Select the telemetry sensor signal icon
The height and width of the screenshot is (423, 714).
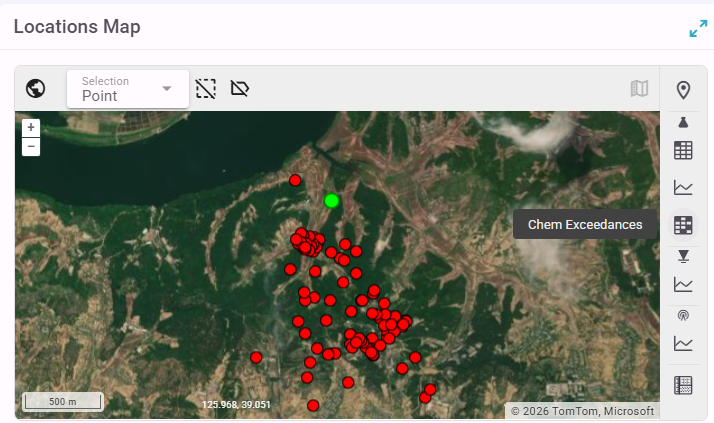pos(683,315)
